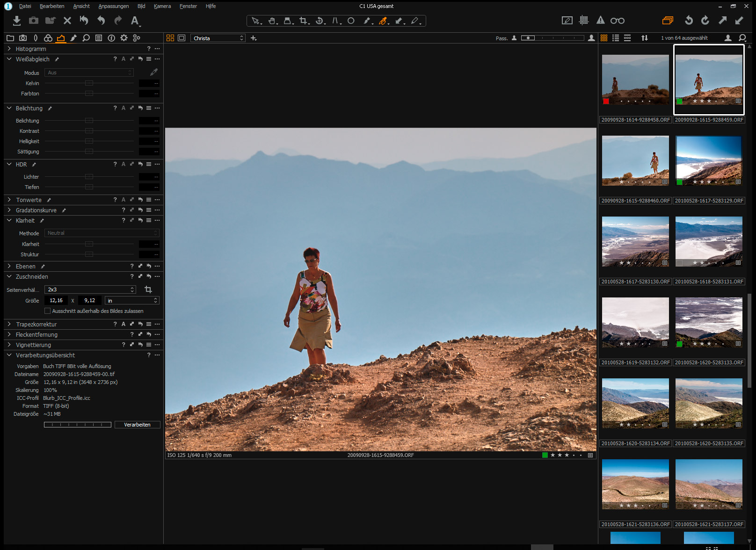Expand the Tonwerte panel
The width and height of the screenshot is (756, 550).
[9, 200]
